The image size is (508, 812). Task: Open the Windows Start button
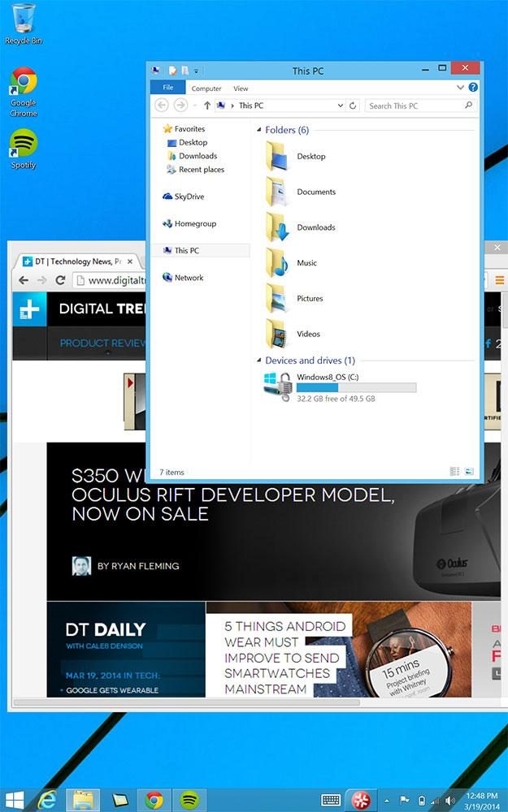click(x=14, y=800)
